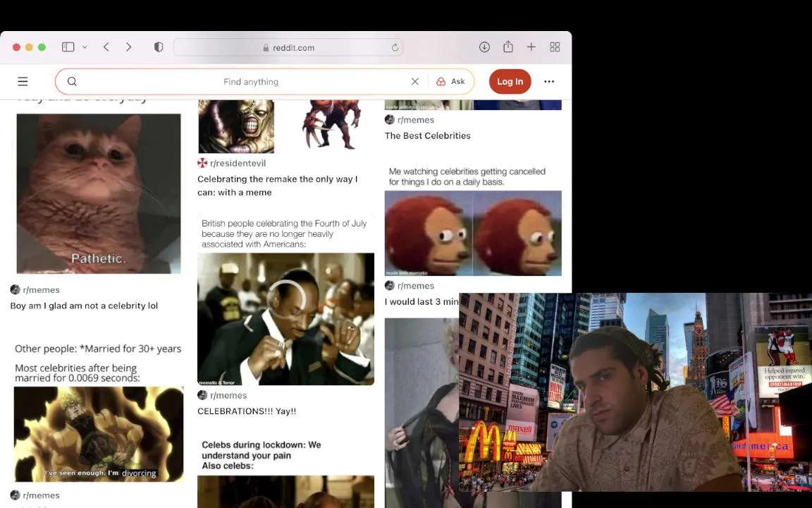Open r/memes link under the divorcing meme
Screen dimensions: 812x508
41,495
